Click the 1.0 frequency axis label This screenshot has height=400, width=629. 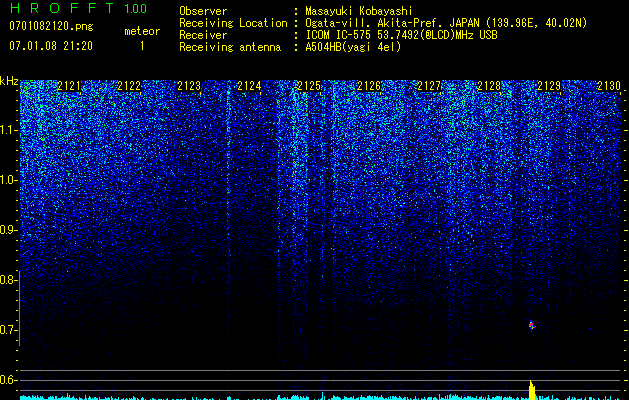click(8, 180)
